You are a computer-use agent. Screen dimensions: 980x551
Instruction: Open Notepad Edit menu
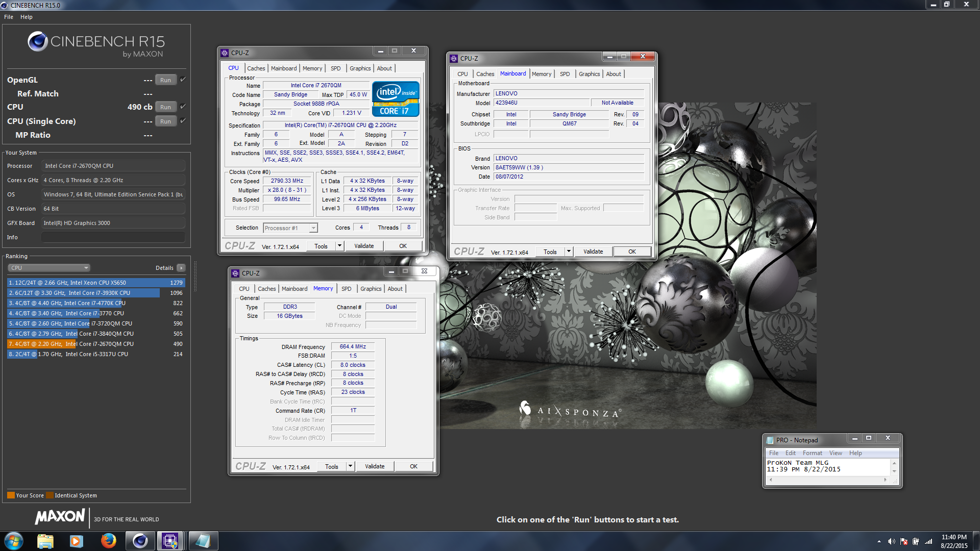[x=790, y=453]
